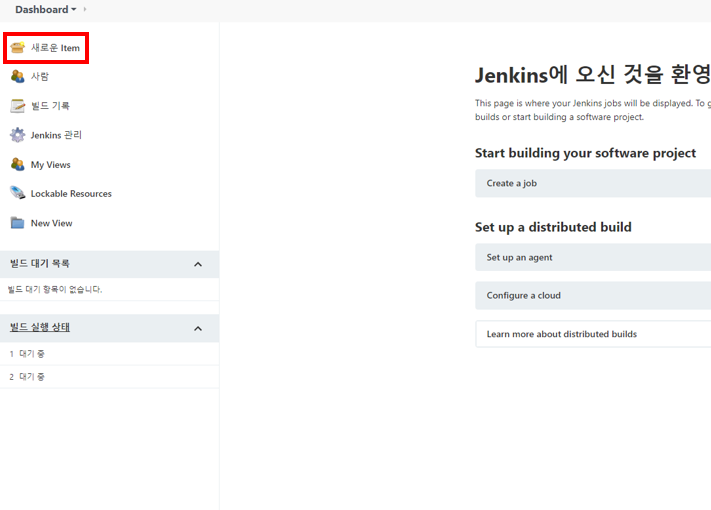Create a New View from sidebar
Image resolution: width=711 pixels, height=510 pixels.
pos(52,223)
